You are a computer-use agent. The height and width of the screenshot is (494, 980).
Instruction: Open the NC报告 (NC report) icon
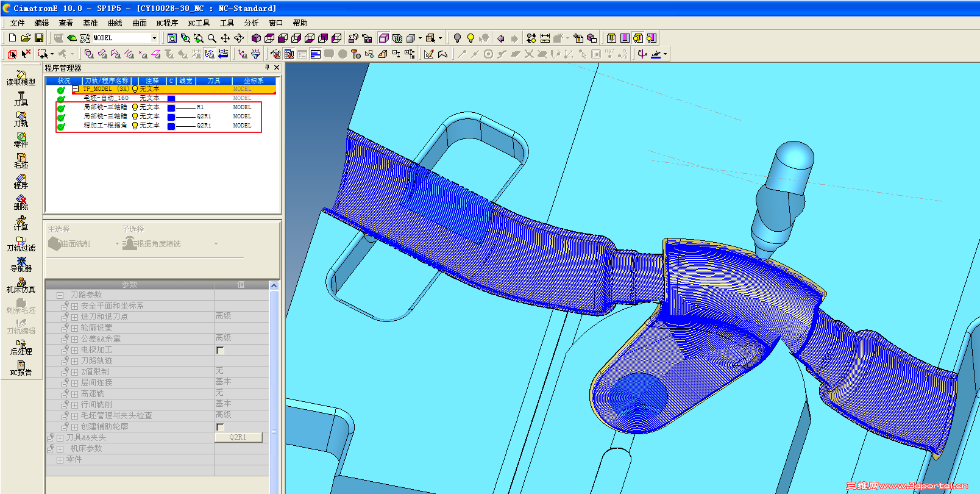[21, 368]
